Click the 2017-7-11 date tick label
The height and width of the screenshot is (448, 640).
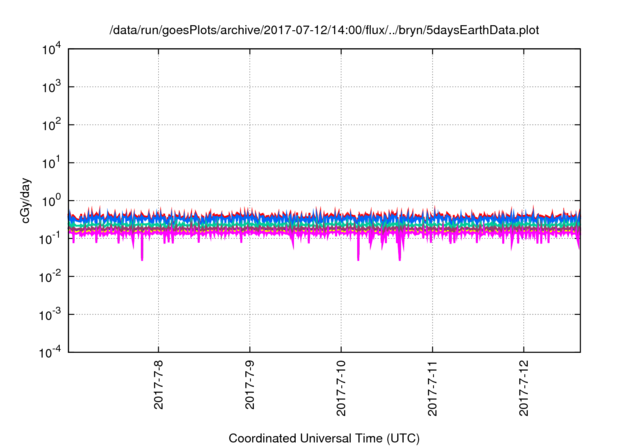pos(433,388)
